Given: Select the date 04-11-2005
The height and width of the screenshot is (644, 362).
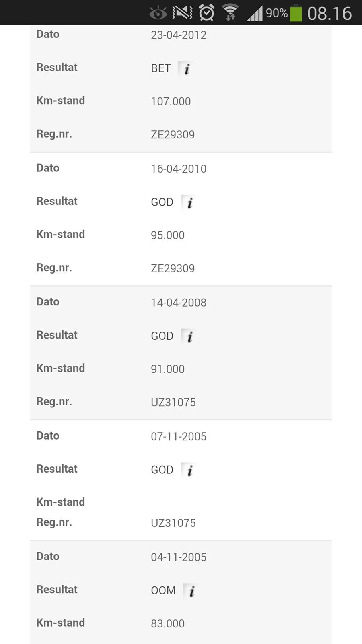Looking at the screenshot, I should pos(179,557).
